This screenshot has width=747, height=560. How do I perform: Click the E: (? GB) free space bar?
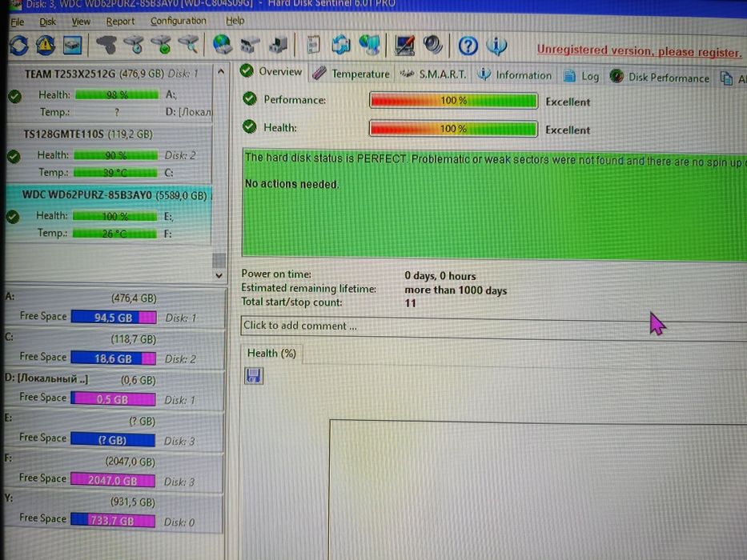(113, 439)
